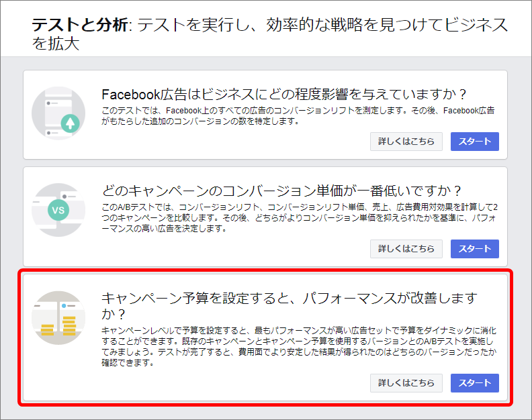The height and width of the screenshot is (420, 532).
Task: Click the テストと分析 page title
Action: point(80,25)
